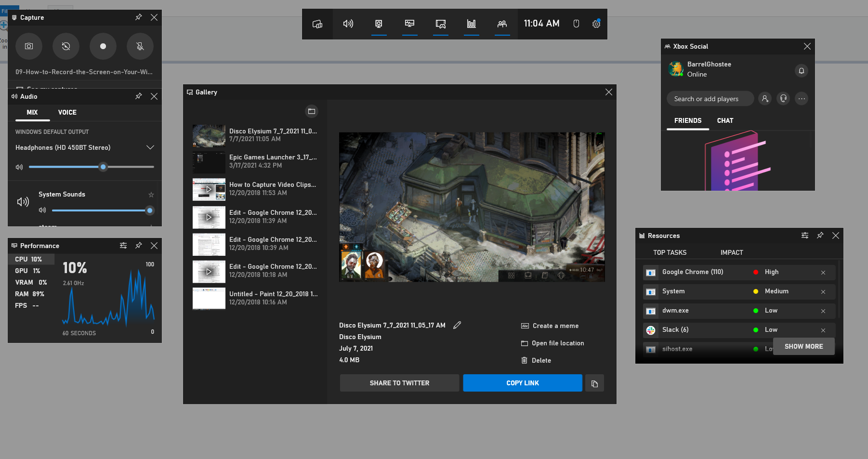Pin the Audio widget
The width and height of the screenshot is (868, 459).
[138, 96]
